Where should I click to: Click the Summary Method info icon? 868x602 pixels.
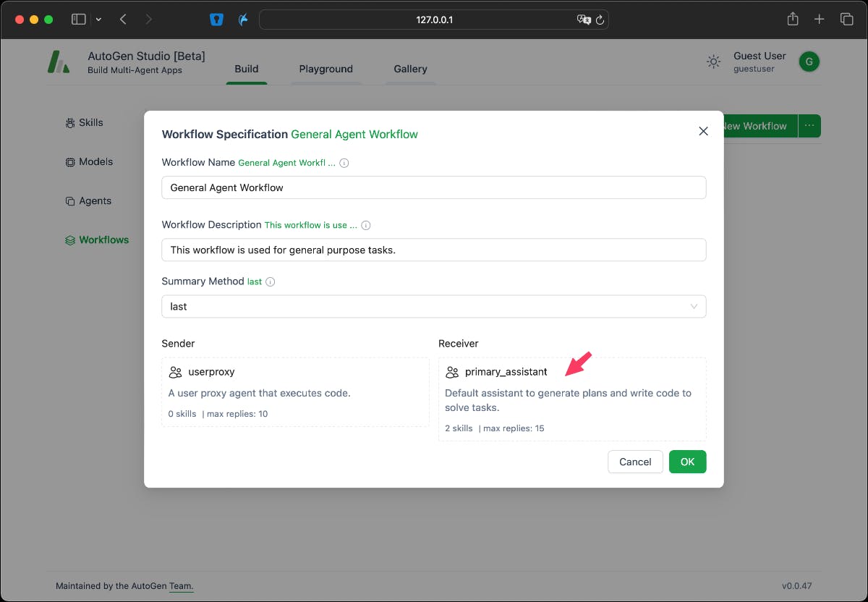(x=271, y=282)
